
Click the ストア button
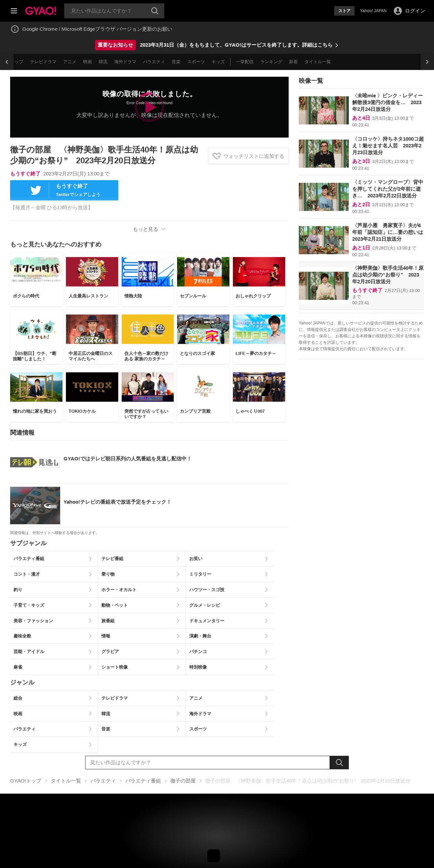tap(344, 11)
